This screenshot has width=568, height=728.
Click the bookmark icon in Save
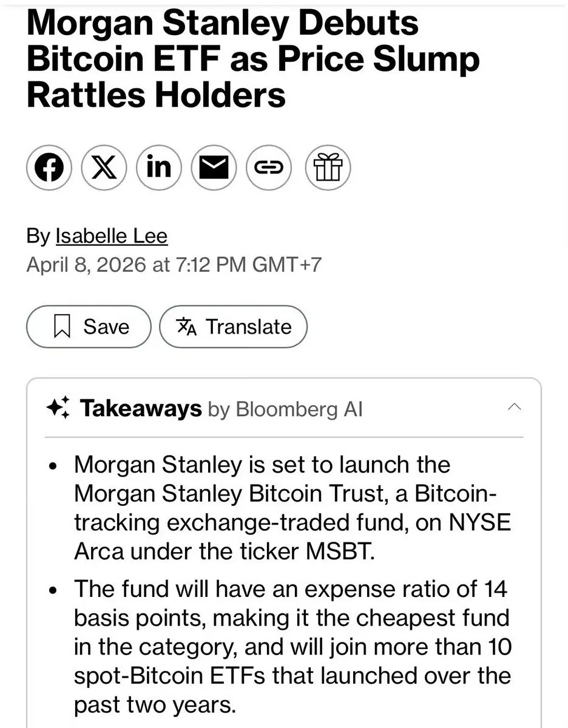63,327
